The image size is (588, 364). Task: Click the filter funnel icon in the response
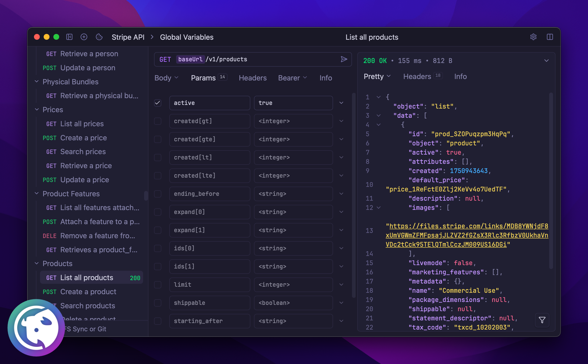[542, 320]
